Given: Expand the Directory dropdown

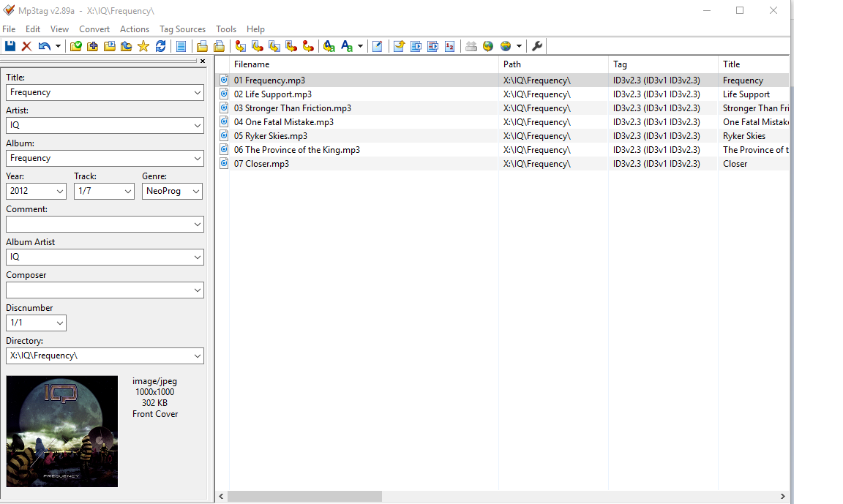Looking at the screenshot, I should (198, 356).
